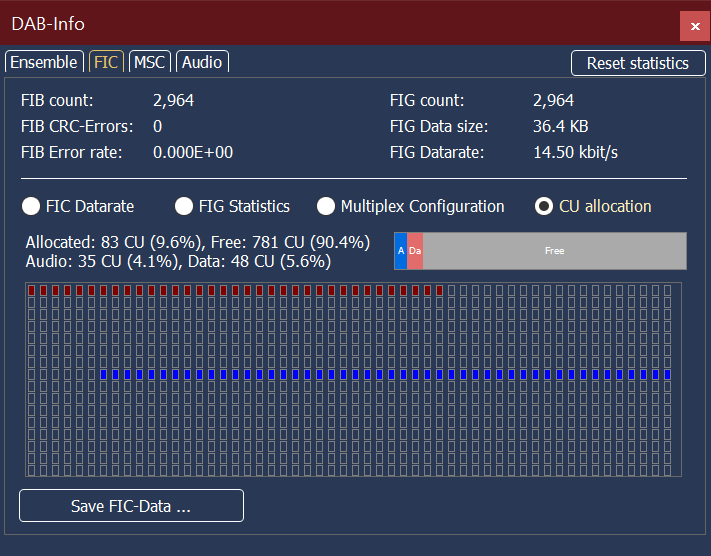Enable the Multiplex Configuration view option
711x556 pixels.
tap(326, 206)
